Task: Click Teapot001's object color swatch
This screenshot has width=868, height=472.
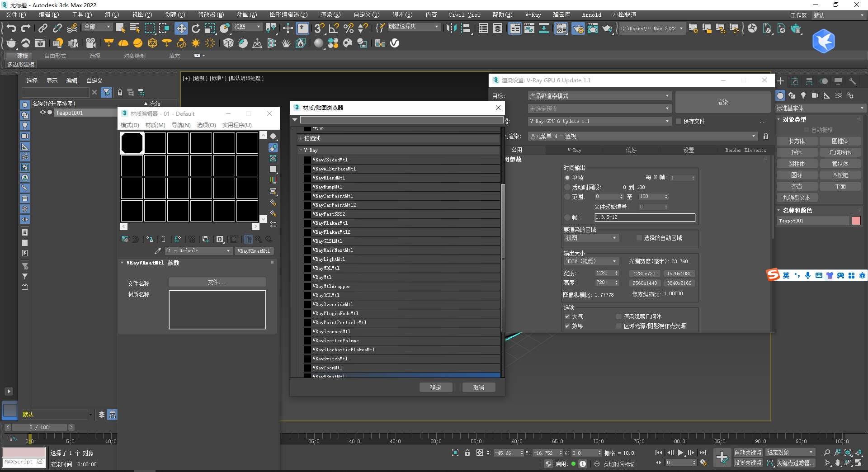Action: coord(857,221)
